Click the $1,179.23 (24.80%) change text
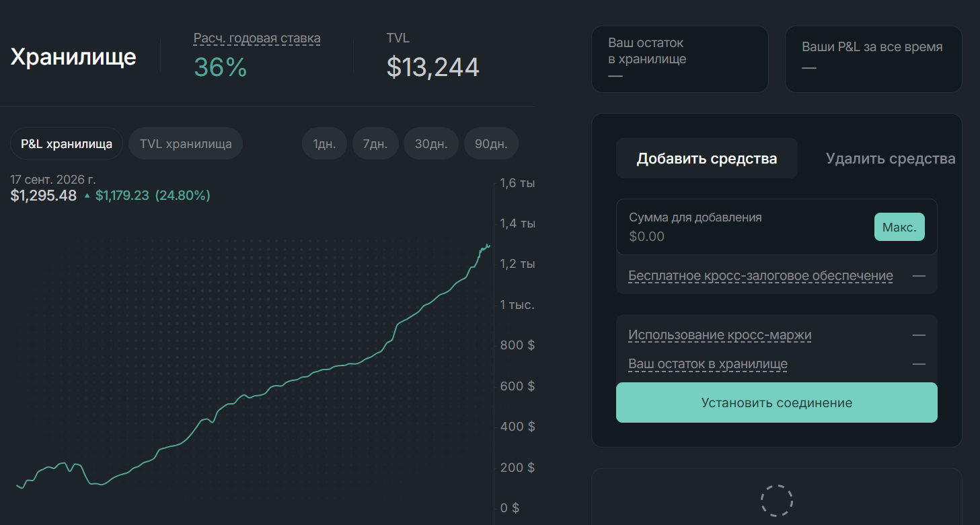The width and height of the screenshot is (980, 525). [153, 196]
